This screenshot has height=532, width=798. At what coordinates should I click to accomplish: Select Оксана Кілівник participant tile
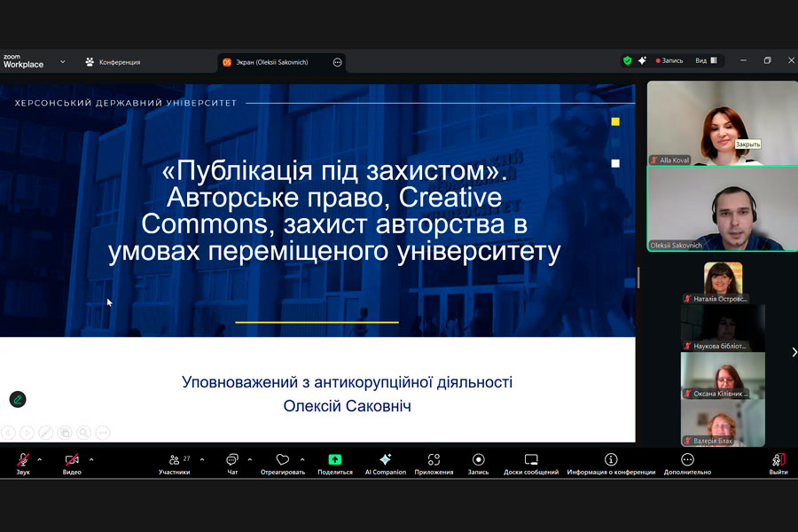723,376
